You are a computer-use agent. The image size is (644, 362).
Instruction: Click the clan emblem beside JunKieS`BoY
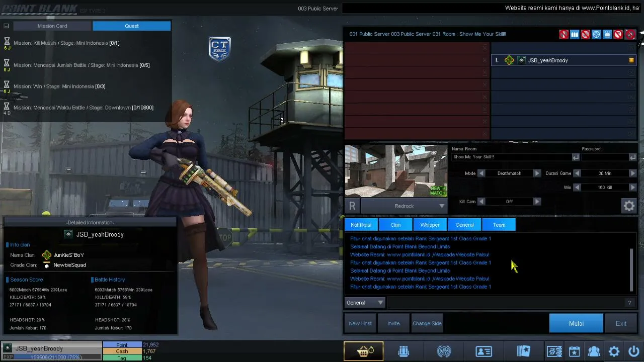point(47,255)
